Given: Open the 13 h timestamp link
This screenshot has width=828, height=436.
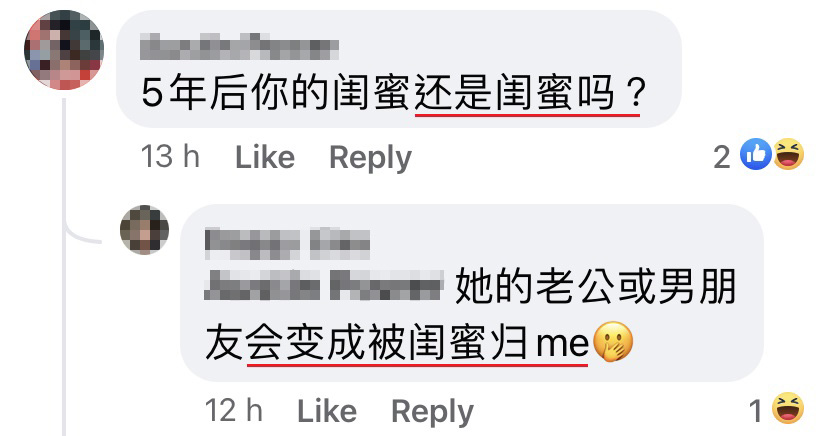Looking at the screenshot, I should pyautogui.click(x=170, y=157).
